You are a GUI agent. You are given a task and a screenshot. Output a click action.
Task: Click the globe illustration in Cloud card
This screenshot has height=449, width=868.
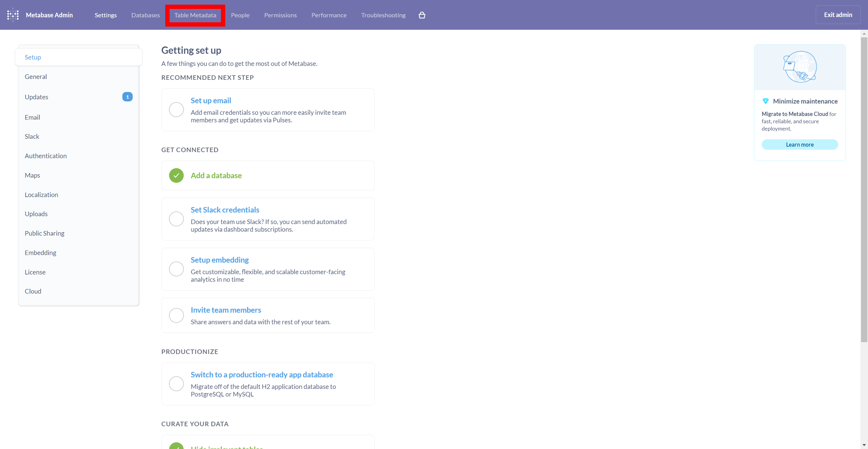(800, 67)
